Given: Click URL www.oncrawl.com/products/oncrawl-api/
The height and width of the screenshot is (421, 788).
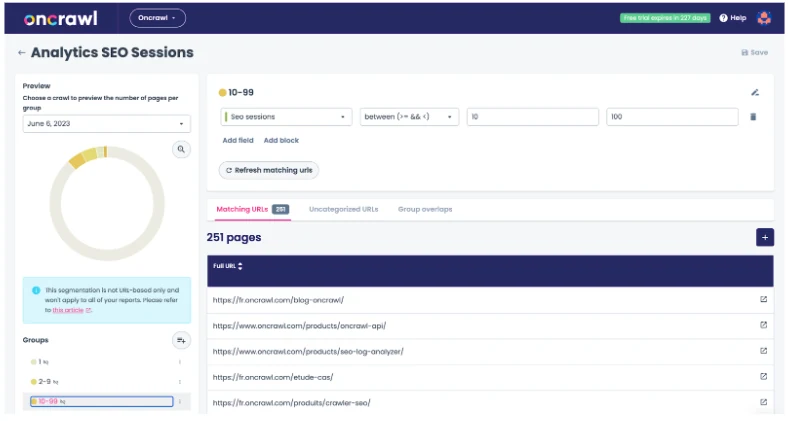Looking at the screenshot, I should [299, 326].
